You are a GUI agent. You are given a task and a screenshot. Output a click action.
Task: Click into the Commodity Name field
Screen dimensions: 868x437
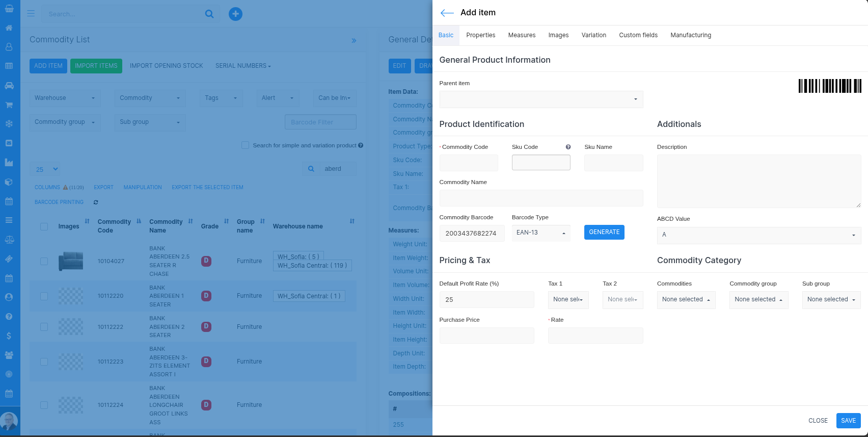pyautogui.click(x=541, y=198)
